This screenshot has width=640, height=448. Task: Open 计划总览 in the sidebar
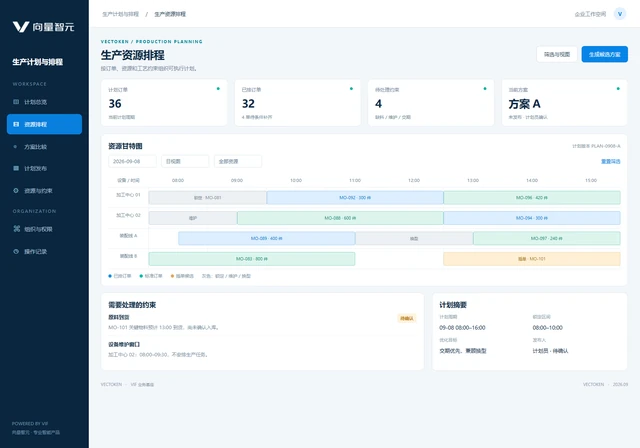tap(44, 102)
